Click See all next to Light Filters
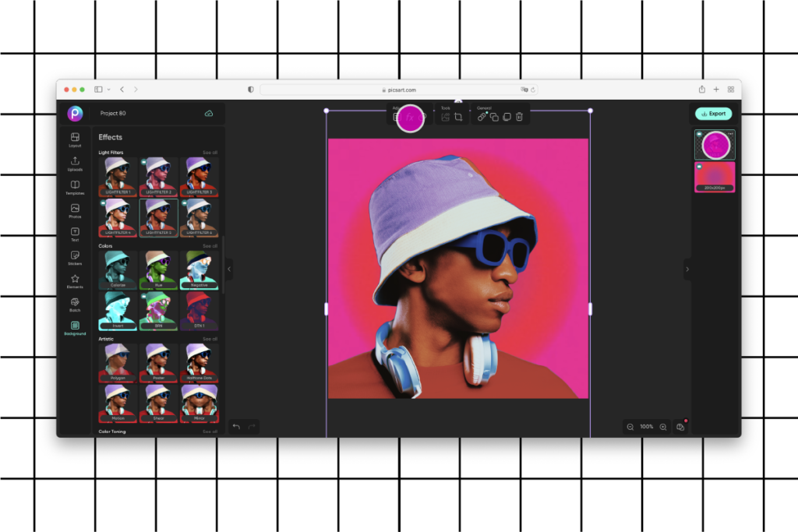The height and width of the screenshot is (532, 798). [210, 152]
